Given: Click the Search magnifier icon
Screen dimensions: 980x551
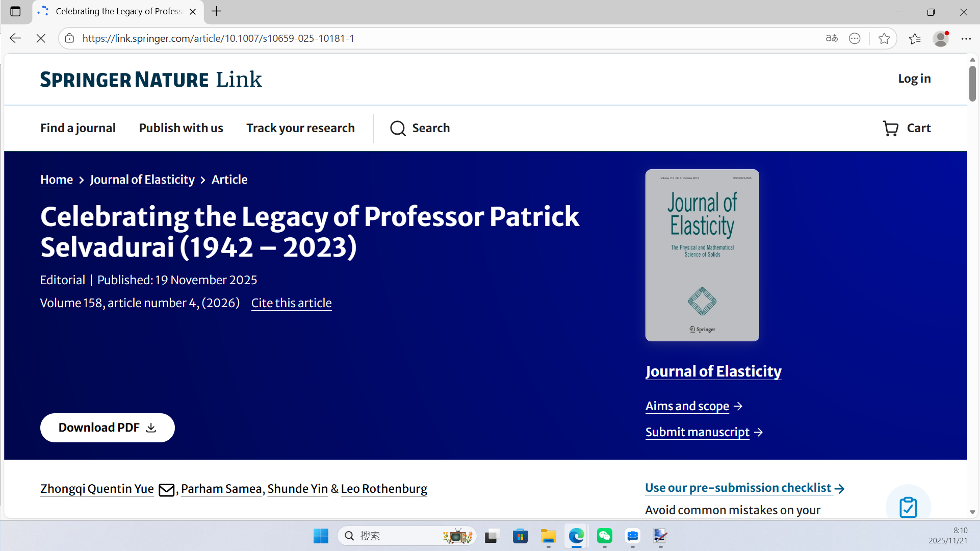Looking at the screenshot, I should pos(398,128).
